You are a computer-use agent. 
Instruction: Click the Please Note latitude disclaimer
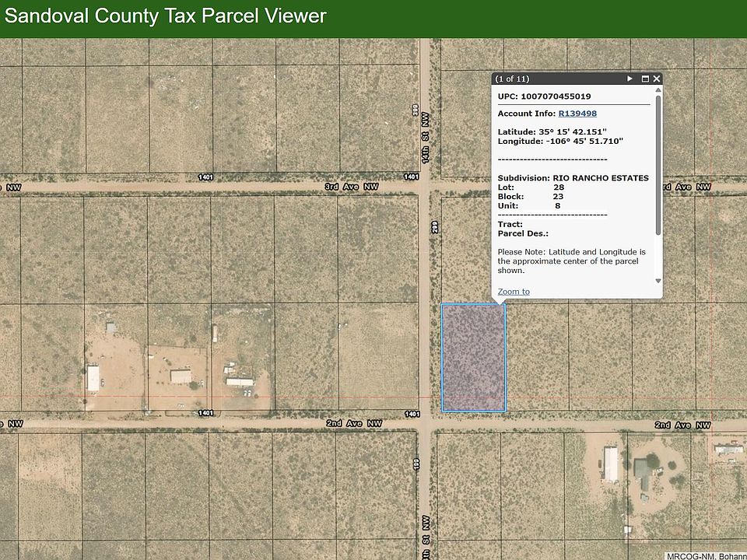click(x=572, y=261)
